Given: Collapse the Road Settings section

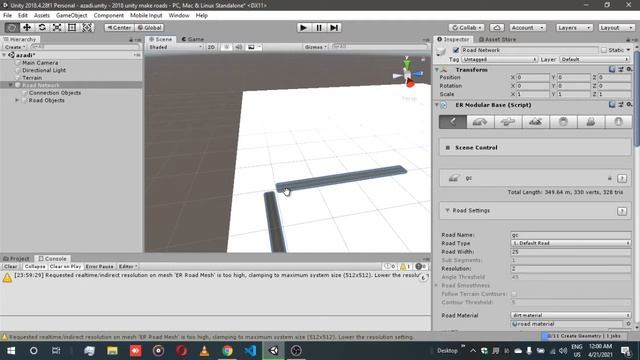Looking at the screenshot, I should tap(447, 210).
